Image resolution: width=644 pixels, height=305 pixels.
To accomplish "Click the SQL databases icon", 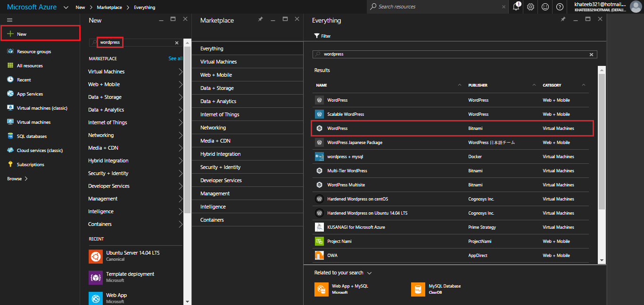I will [10, 136].
